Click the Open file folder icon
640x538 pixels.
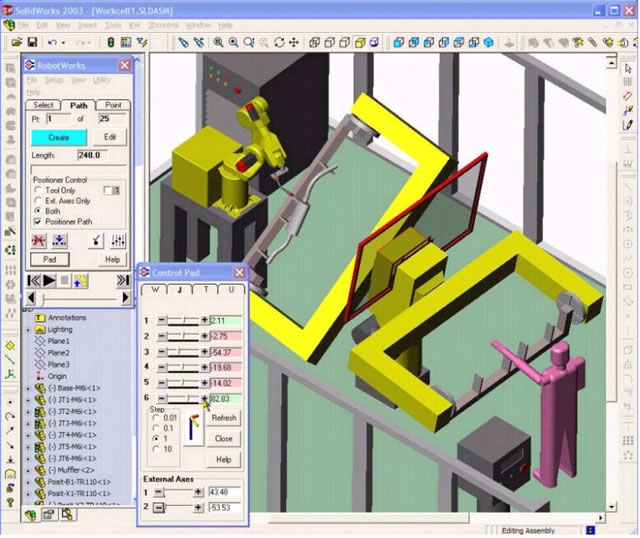click(x=16, y=42)
